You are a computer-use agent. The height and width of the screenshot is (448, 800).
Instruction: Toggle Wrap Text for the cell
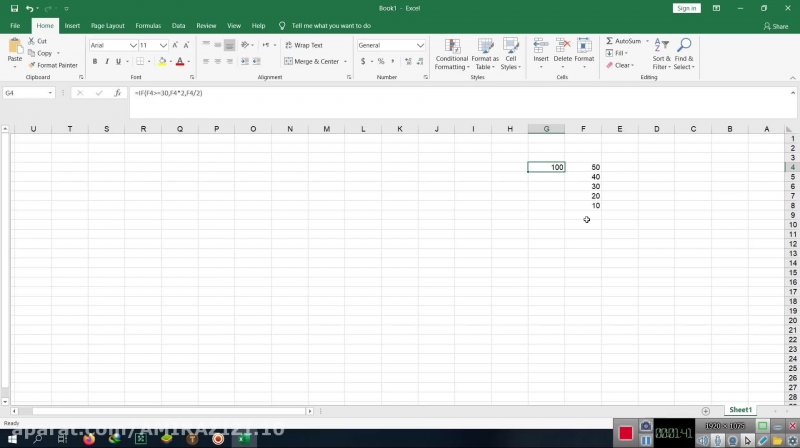tap(303, 45)
